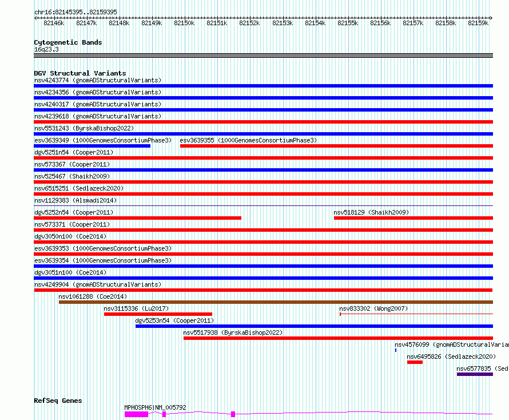
Task: Open the nsv6577835 variant label
Action: [x=483, y=369]
